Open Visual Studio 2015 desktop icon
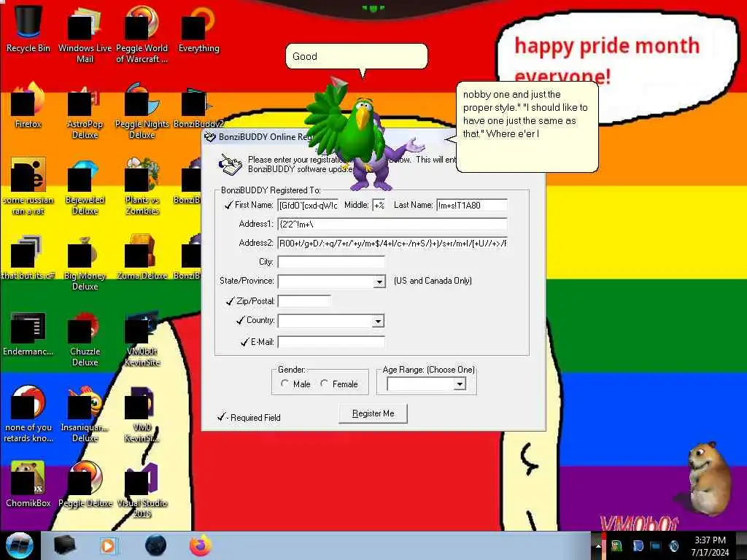 [x=142, y=489]
